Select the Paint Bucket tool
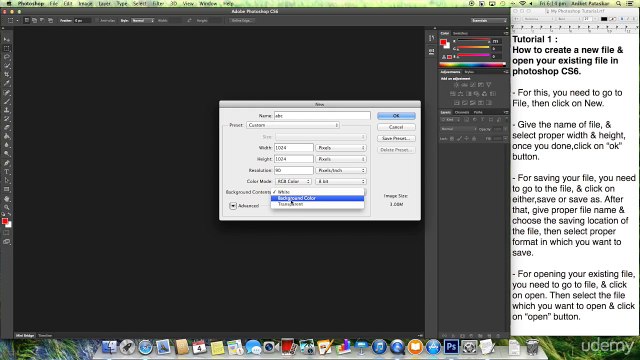The width and height of the screenshot is (640, 360). (x=7, y=136)
